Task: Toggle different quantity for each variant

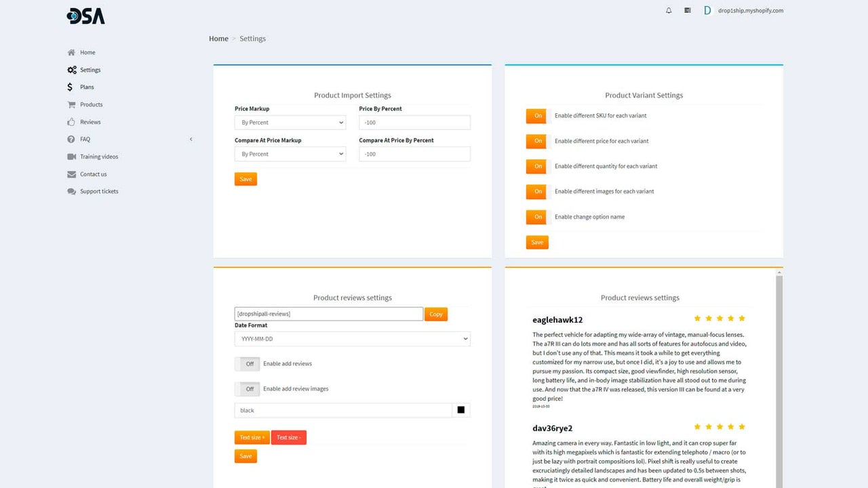Action: (x=538, y=166)
